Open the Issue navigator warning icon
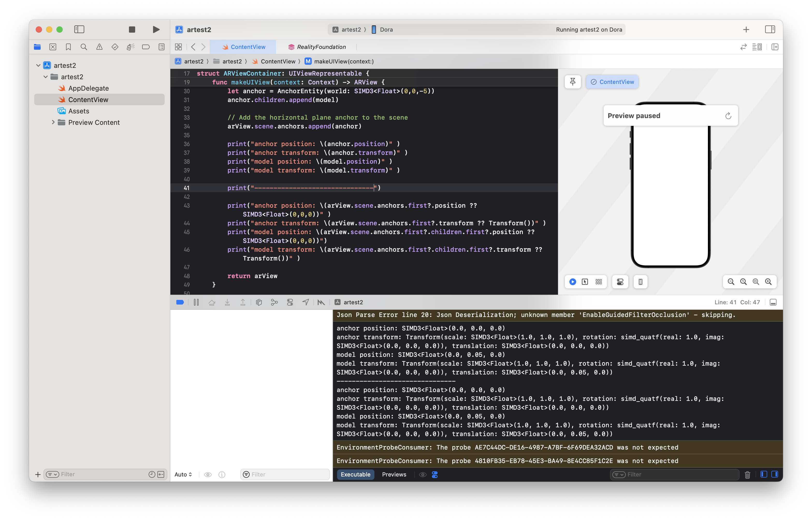This screenshot has width=812, height=520. pyautogui.click(x=99, y=47)
